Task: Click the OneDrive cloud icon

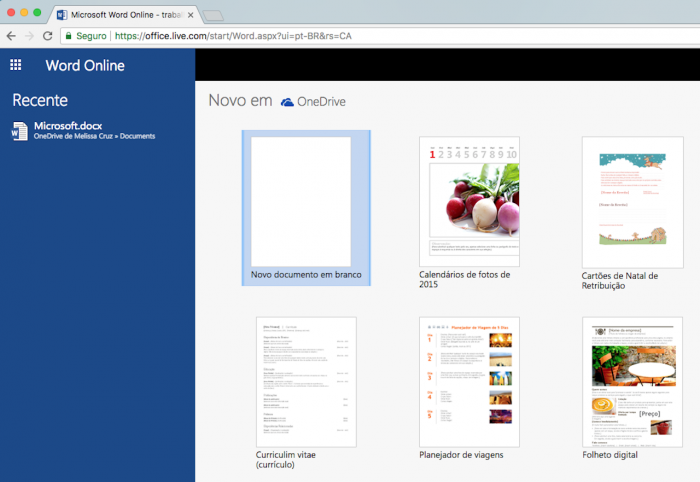Action: point(287,102)
